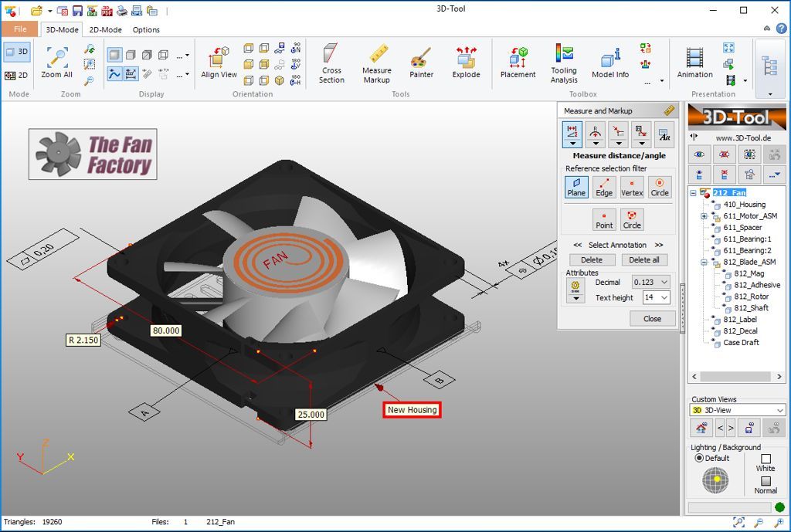Click the Align View icon
The image size is (791, 532).
(218, 63)
